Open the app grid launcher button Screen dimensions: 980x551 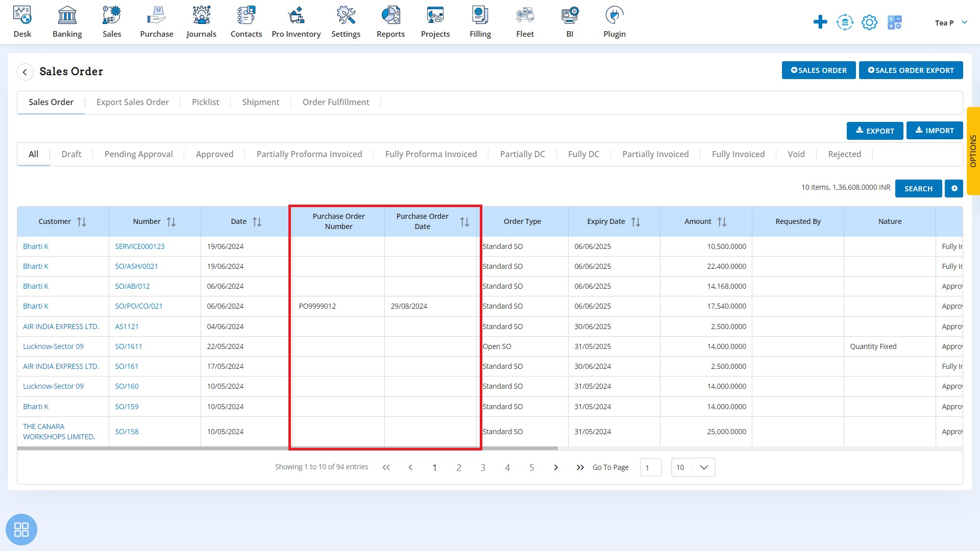[21, 529]
